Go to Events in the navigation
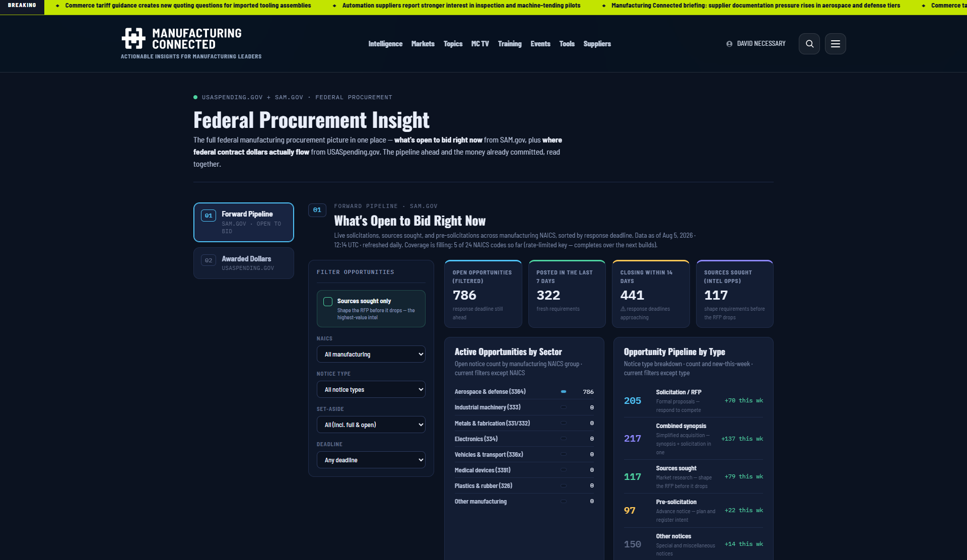Screen dimensions: 967x560 [540, 44]
